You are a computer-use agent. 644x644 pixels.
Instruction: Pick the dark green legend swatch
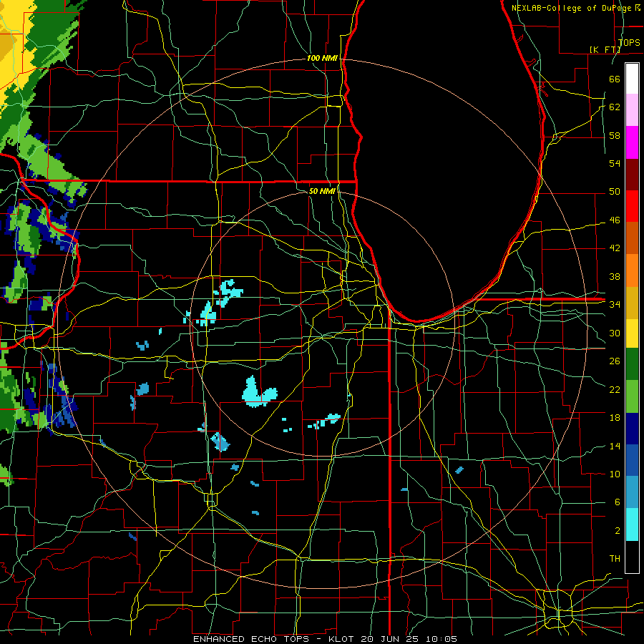coord(632,364)
